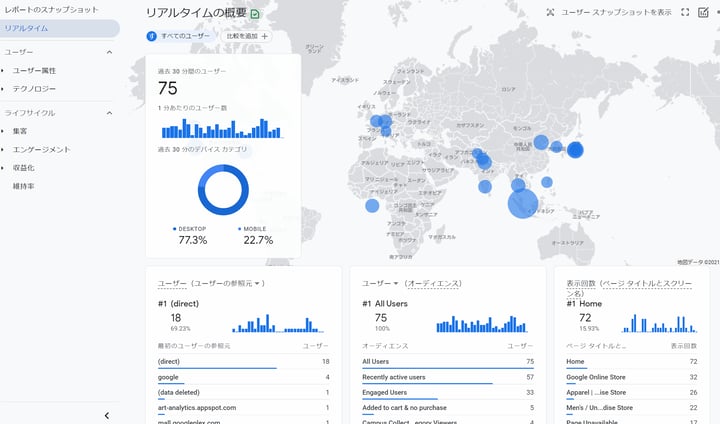
Task: Collapse the ユーザー section chevron
Action: pyautogui.click(x=109, y=52)
